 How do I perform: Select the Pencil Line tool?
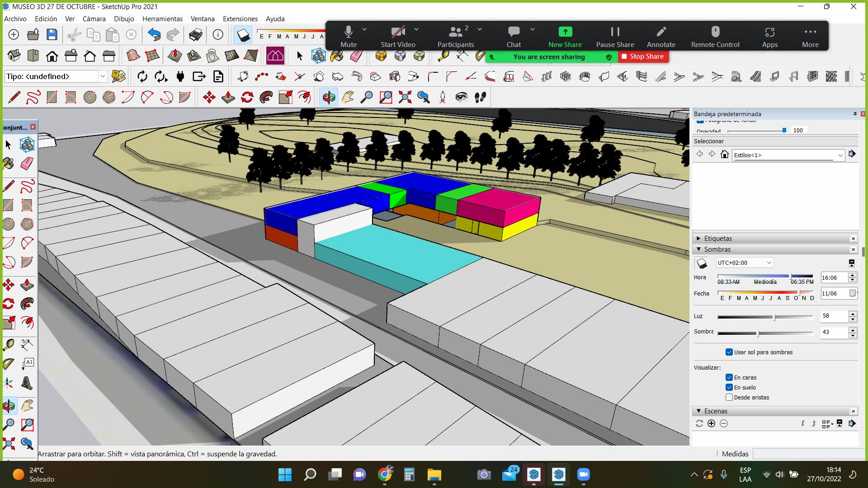coord(14,97)
